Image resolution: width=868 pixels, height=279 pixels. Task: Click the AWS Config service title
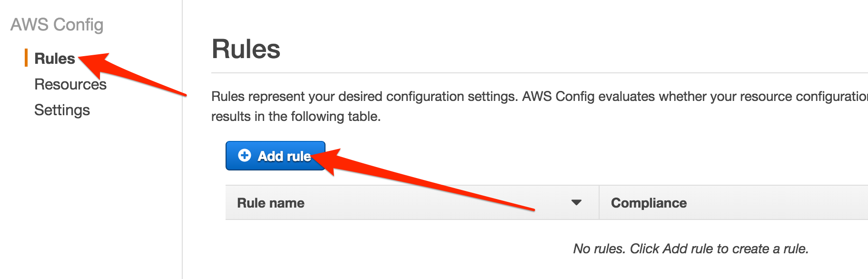coord(57,26)
